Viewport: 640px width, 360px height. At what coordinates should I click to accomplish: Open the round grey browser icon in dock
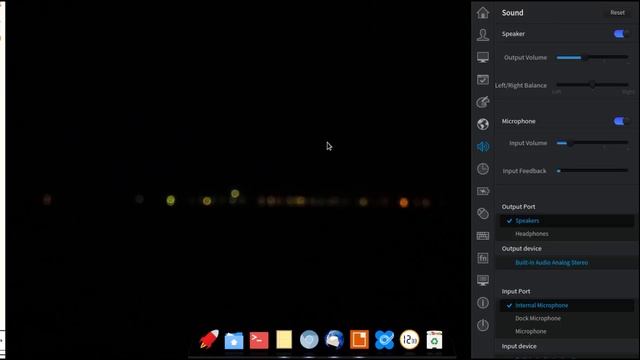pyautogui.click(x=309, y=340)
